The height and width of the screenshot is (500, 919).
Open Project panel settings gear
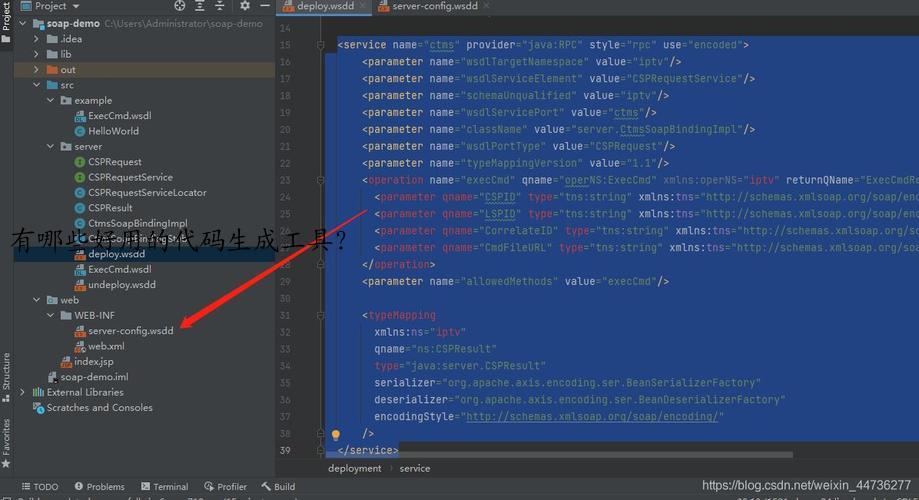244,6
